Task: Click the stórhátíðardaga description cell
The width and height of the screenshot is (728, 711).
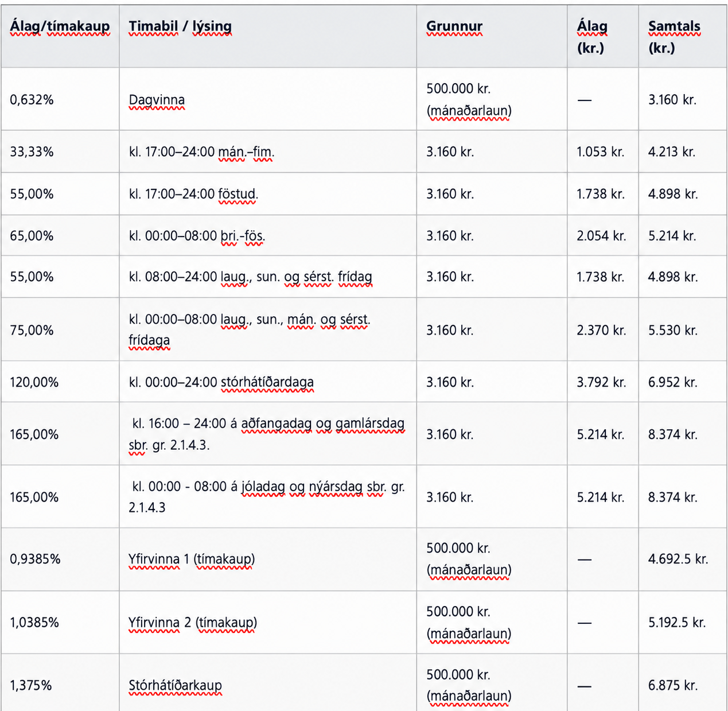Action: tap(268, 382)
